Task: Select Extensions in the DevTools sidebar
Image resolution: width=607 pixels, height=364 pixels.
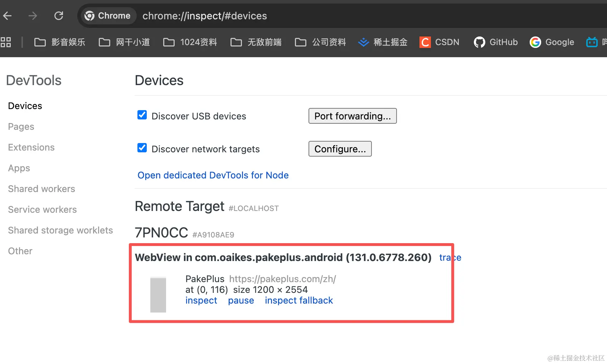Action: click(x=31, y=147)
